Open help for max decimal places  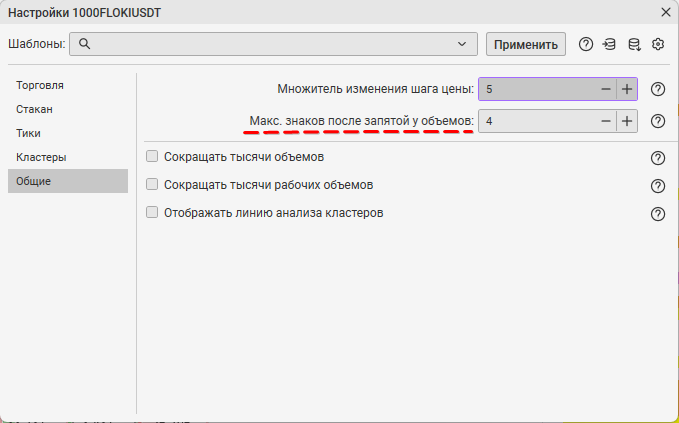coord(658,121)
